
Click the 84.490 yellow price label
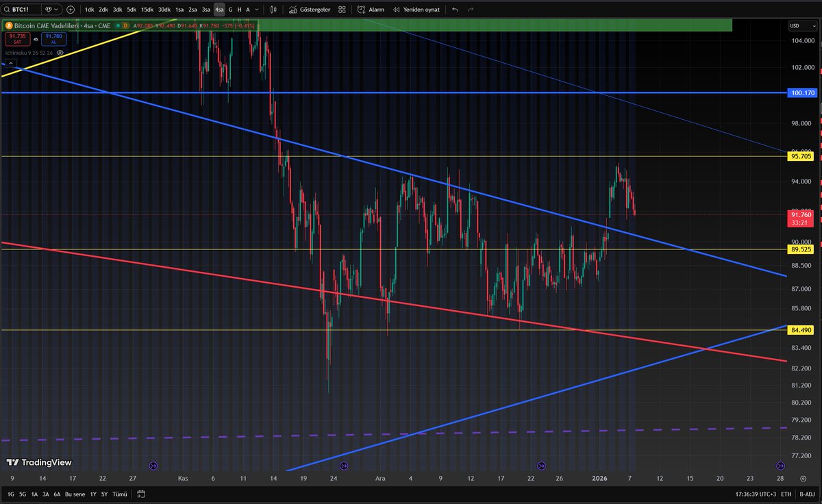pos(801,330)
